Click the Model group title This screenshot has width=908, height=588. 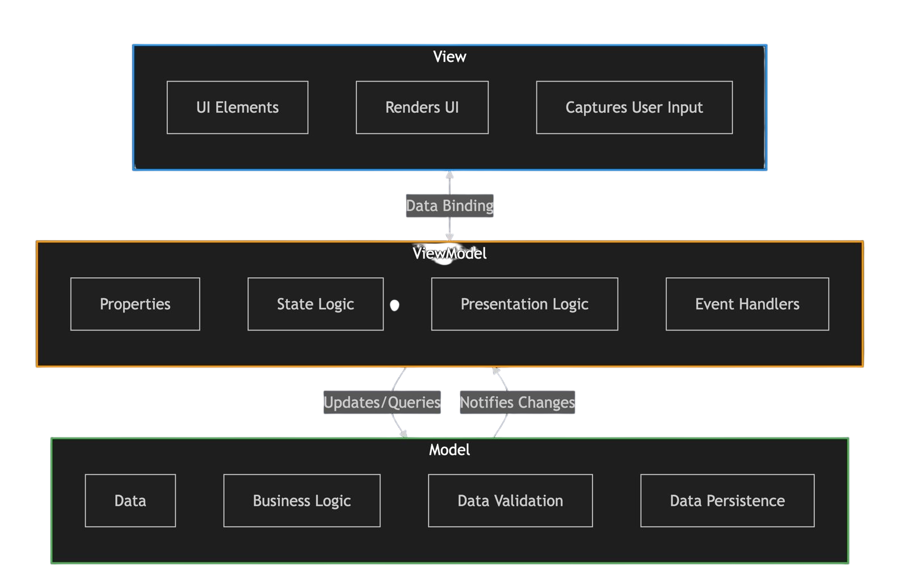pos(449,450)
